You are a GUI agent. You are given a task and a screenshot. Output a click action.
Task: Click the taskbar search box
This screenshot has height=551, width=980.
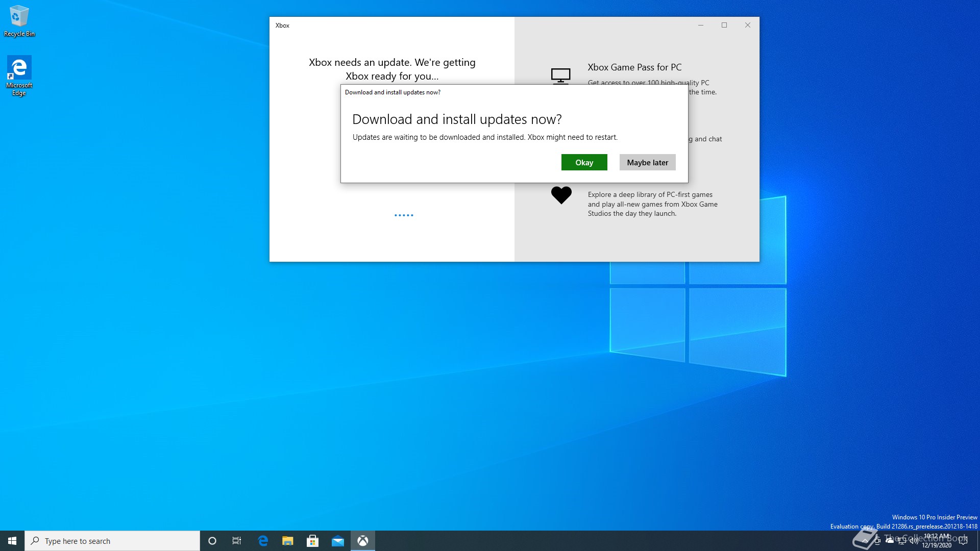click(x=112, y=541)
